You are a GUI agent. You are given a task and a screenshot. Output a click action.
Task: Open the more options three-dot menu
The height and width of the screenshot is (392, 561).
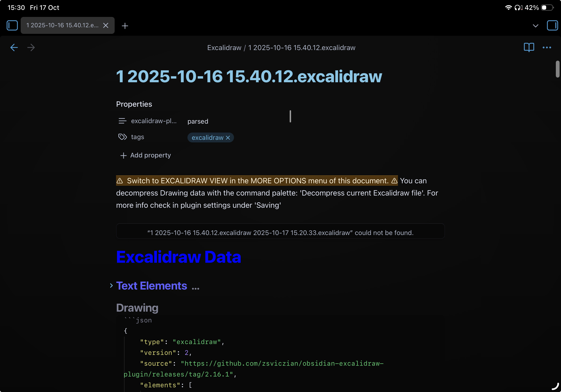tap(547, 47)
